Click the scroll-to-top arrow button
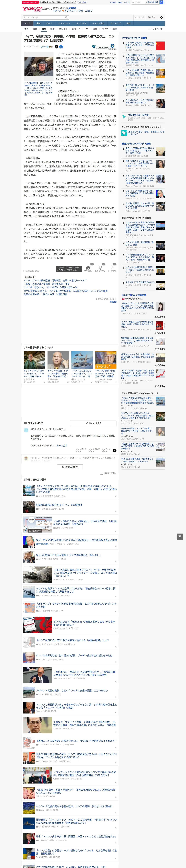Image resolution: width=186 pixels, height=868 pixels. 180,536
